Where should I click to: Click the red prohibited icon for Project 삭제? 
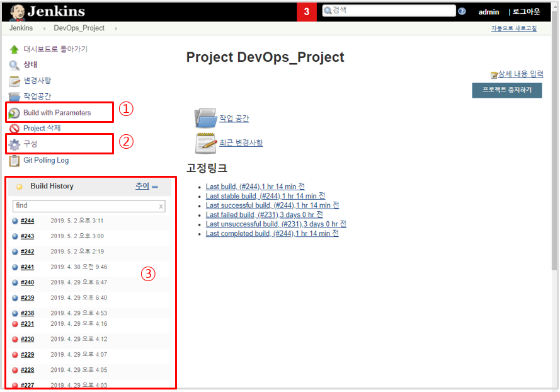coord(14,129)
